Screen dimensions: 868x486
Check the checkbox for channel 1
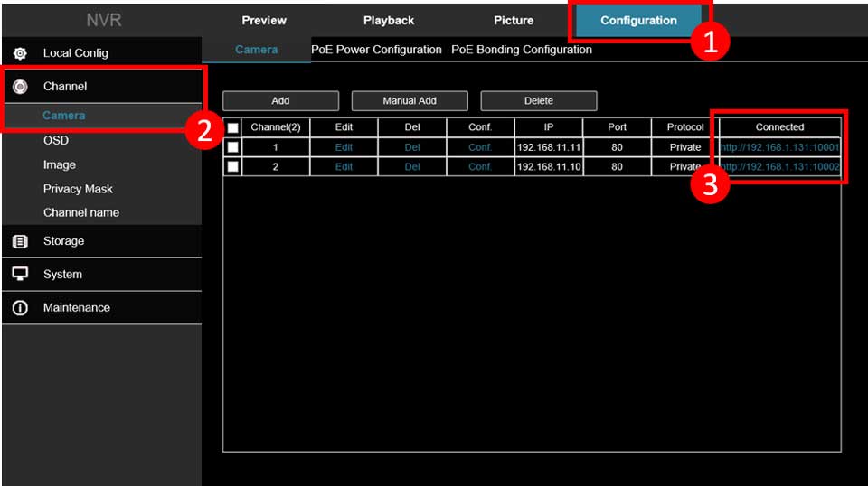pyautogui.click(x=233, y=146)
